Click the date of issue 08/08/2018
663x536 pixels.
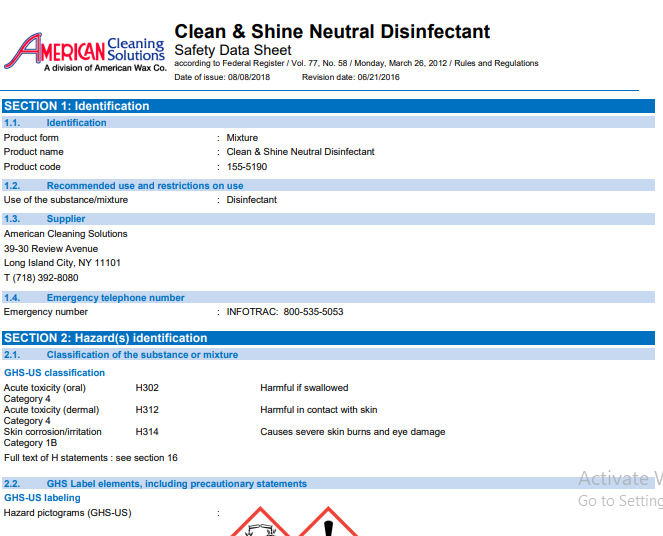248,77
